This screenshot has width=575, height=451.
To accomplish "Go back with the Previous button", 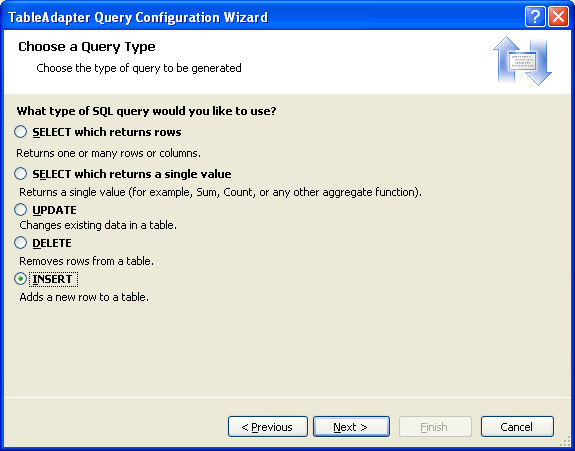I will click(268, 427).
